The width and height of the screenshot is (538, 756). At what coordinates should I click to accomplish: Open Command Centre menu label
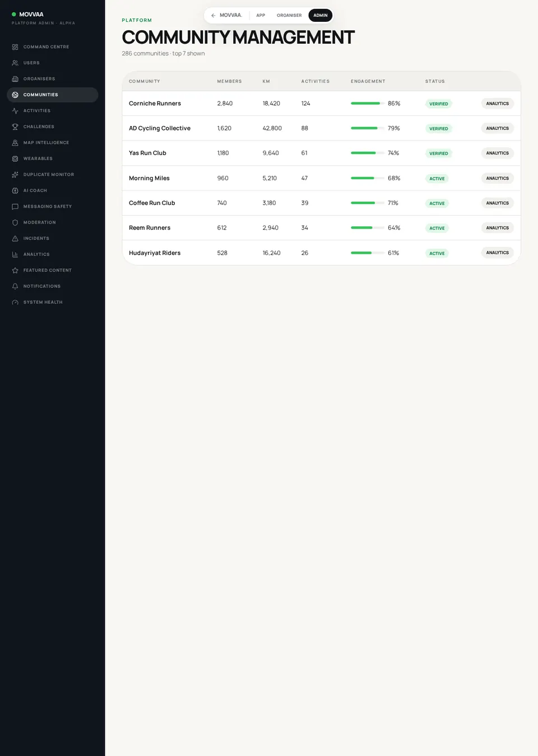pyautogui.click(x=47, y=47)
